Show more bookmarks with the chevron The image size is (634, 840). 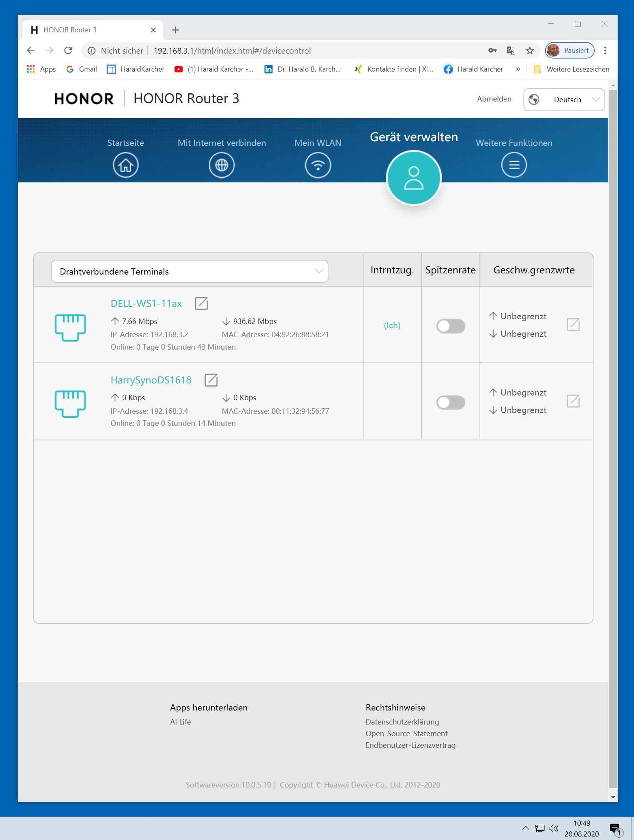(x=518, y=69)
